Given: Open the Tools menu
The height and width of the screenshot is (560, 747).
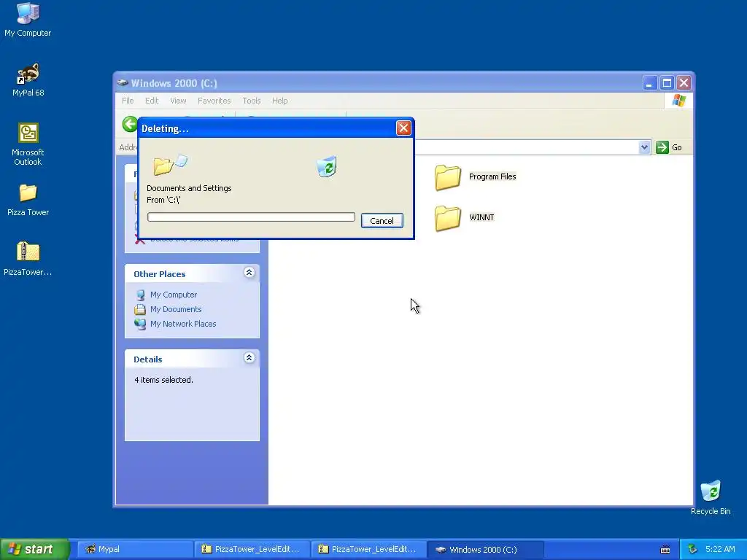Looking at the screenshot, I should coord(252,101).
